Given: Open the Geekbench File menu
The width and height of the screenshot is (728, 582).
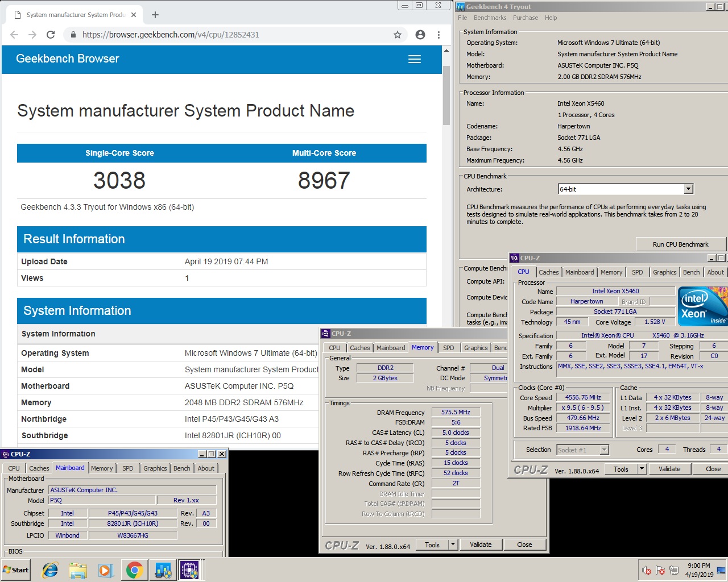Looking at the screenshot, I should pos(463,18).
